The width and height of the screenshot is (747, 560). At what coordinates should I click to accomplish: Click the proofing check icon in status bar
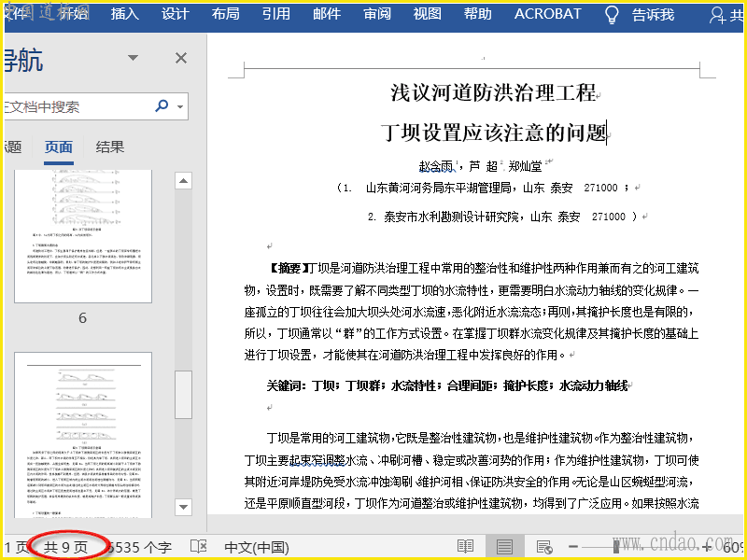click(x=198, y=546)
